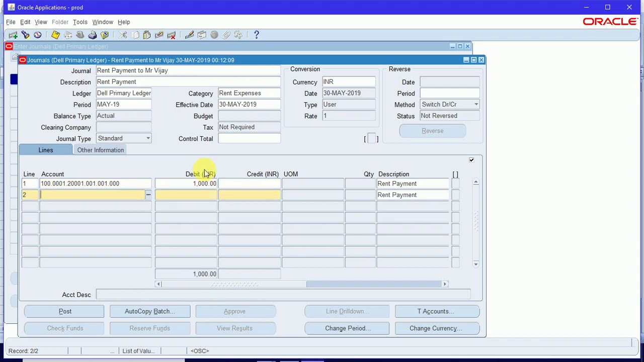Screen dimensions: 644x362
Task: Show the Navigator via toolbar icon
Action: (x=38, y=35)
